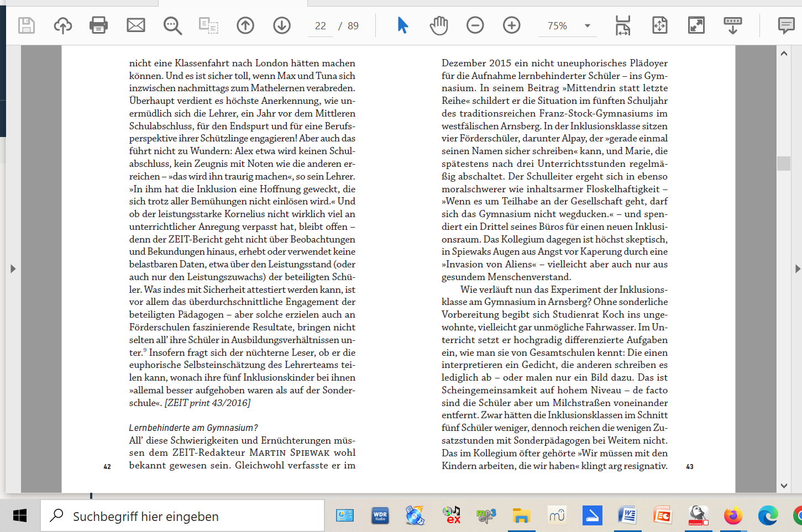
Task: Open the 75% zoom level dropdown
Action: [587, 26]
